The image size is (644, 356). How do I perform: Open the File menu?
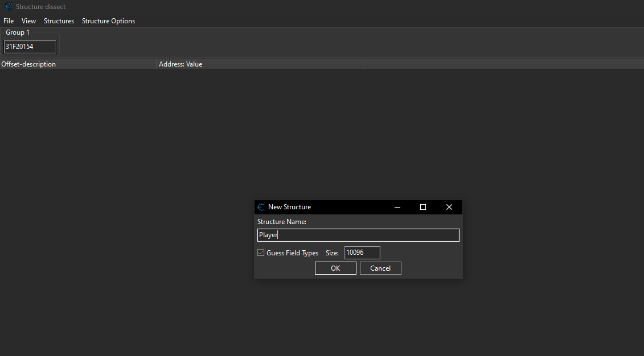[9, 21]
